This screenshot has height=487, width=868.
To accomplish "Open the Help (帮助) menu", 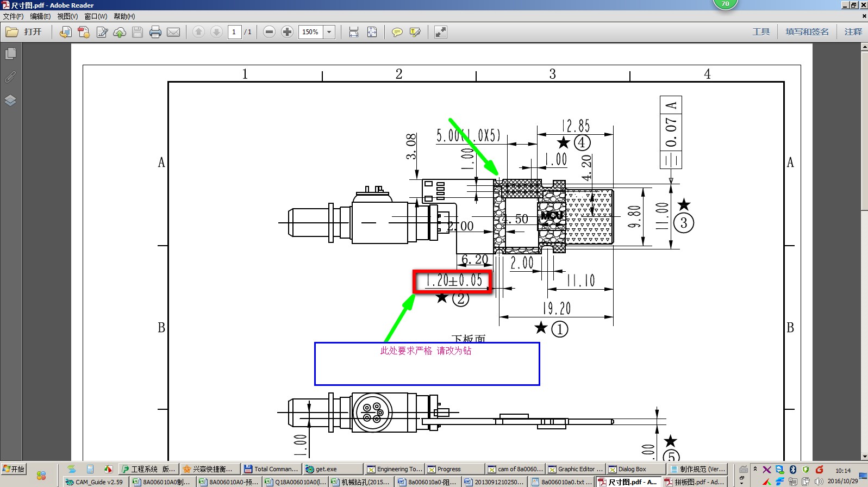I will click(124, 16).
